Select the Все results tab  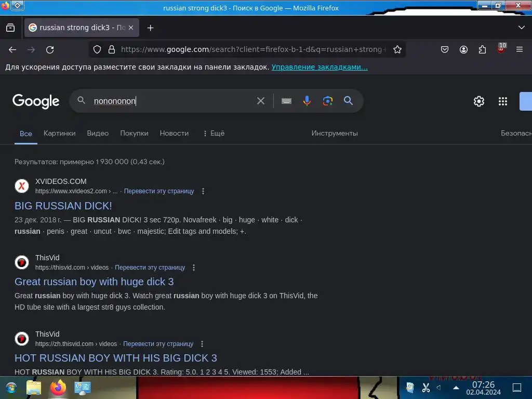pyautogui.click(x=26, y=134)
